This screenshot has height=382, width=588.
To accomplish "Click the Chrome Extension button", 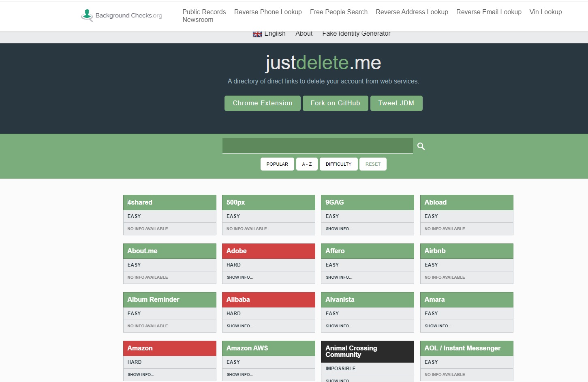I will pos(262,103).
